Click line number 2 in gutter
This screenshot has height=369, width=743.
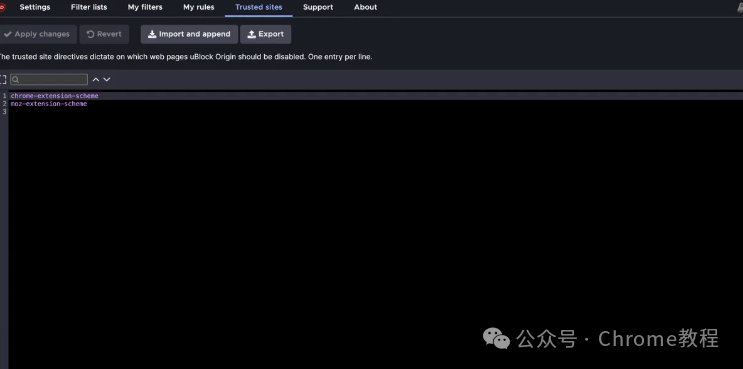4,104
